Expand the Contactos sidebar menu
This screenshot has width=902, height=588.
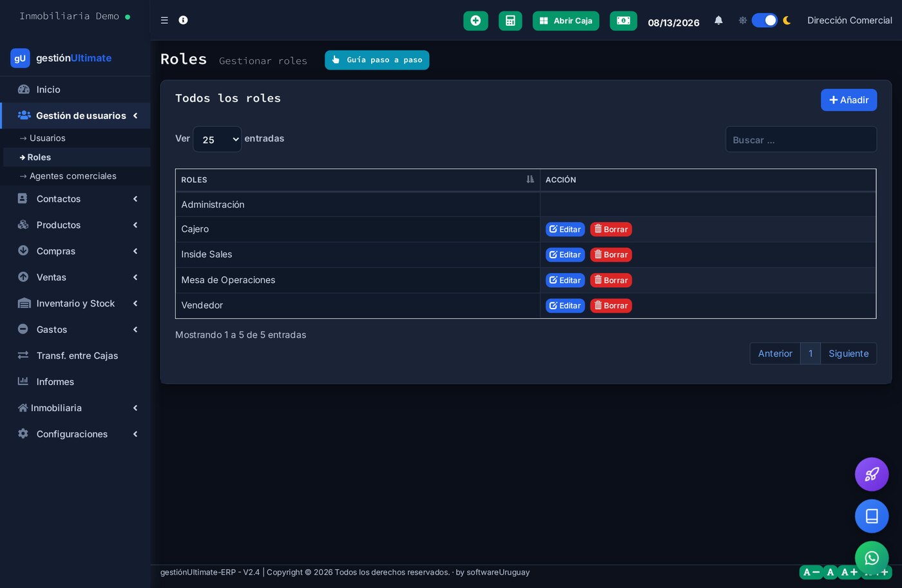[x=76, y=199]
